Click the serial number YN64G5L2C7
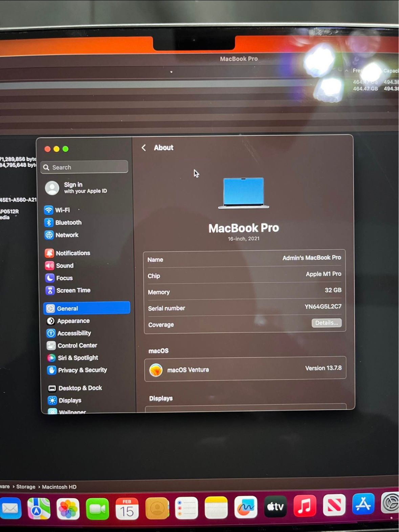 point(323,307)
